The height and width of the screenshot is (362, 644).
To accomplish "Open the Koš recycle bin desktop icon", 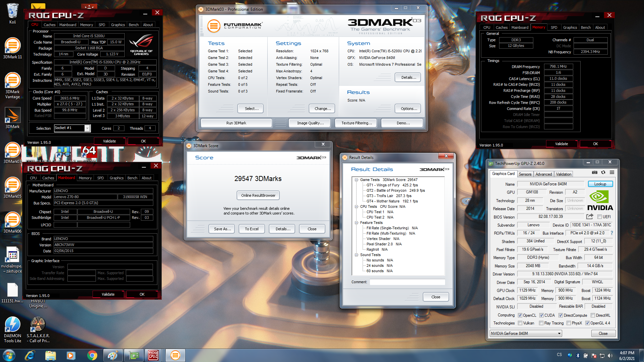I will 12,13.
